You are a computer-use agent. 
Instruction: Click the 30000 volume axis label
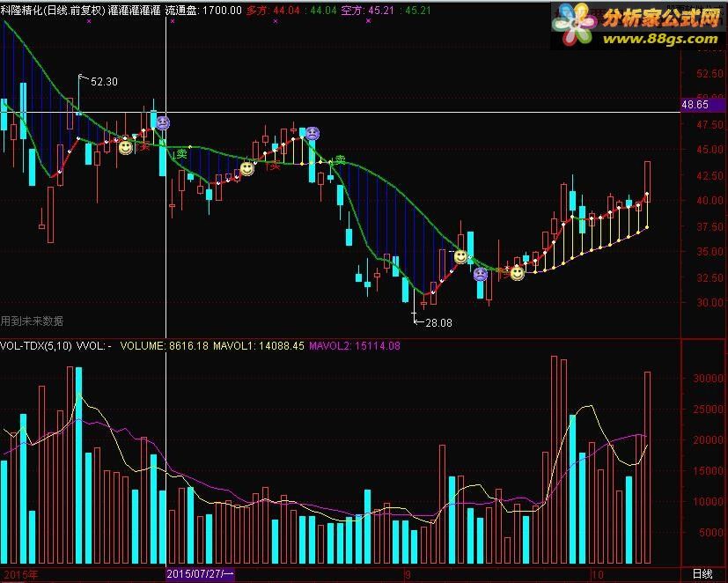click(708, 378)
